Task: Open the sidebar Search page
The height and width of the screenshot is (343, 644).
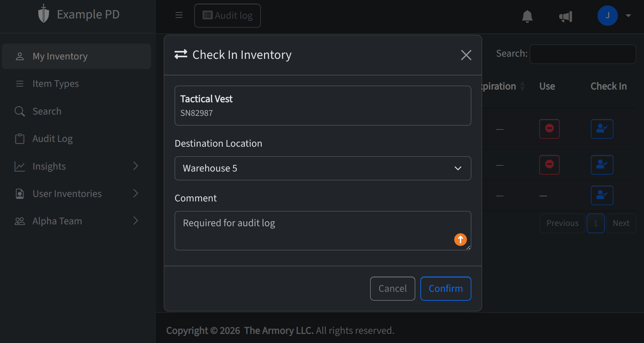Action: [47, 111]
